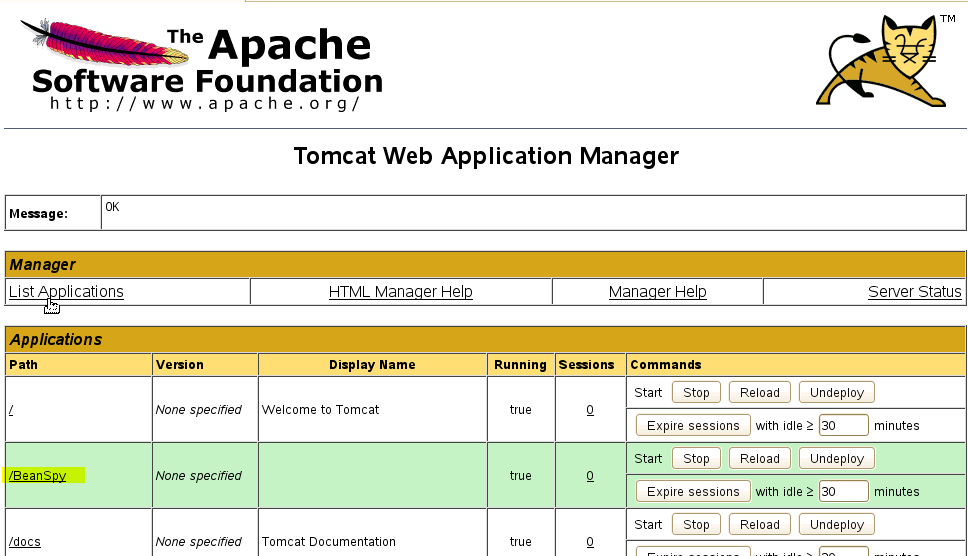Reload the root '/' application
This screenshot has width=968, height=556.
pos(759,392)
